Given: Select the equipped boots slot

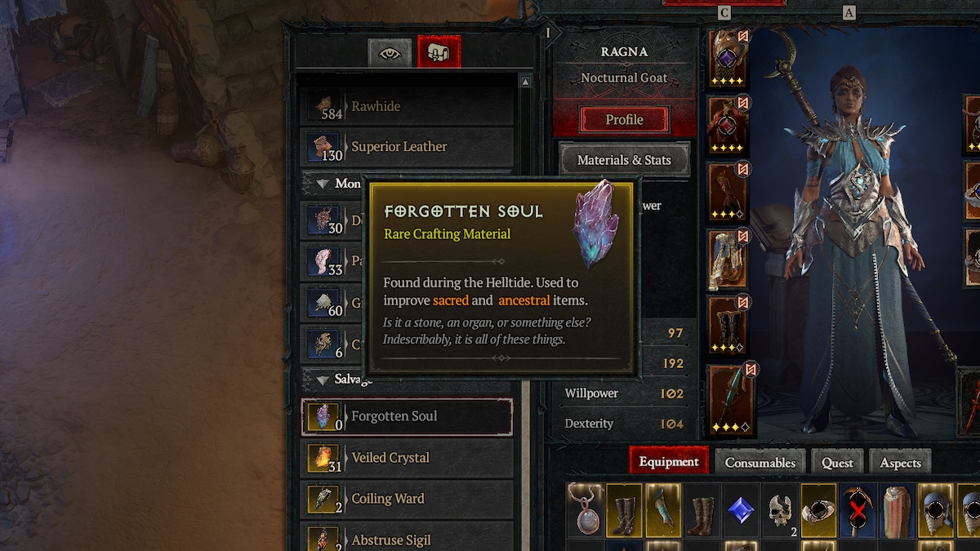Looking at the screenshot, I should [728, 327].
